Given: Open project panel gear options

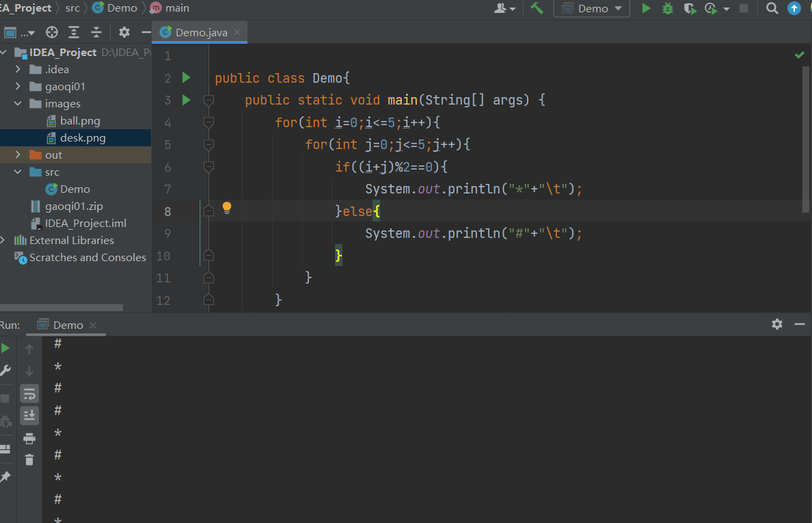Looking at the screenshot, I should pyautogui.click(x=124, y=33).
